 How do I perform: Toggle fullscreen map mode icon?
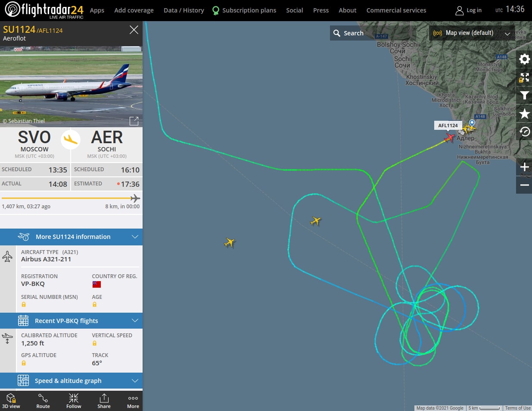coord(524,78)
